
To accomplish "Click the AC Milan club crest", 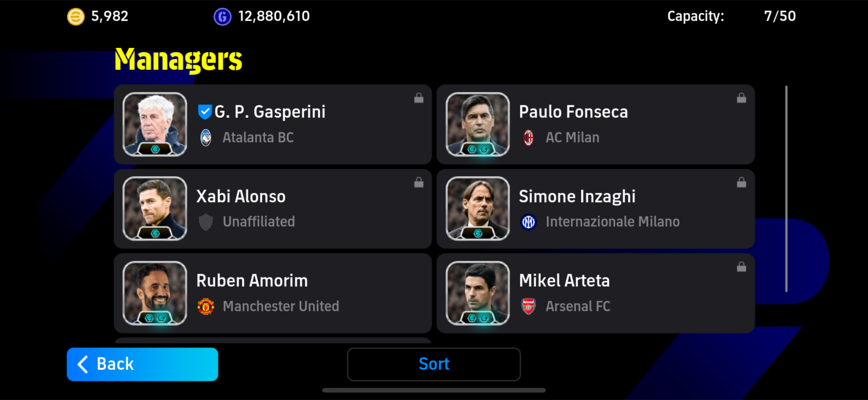I will [528, 138].
